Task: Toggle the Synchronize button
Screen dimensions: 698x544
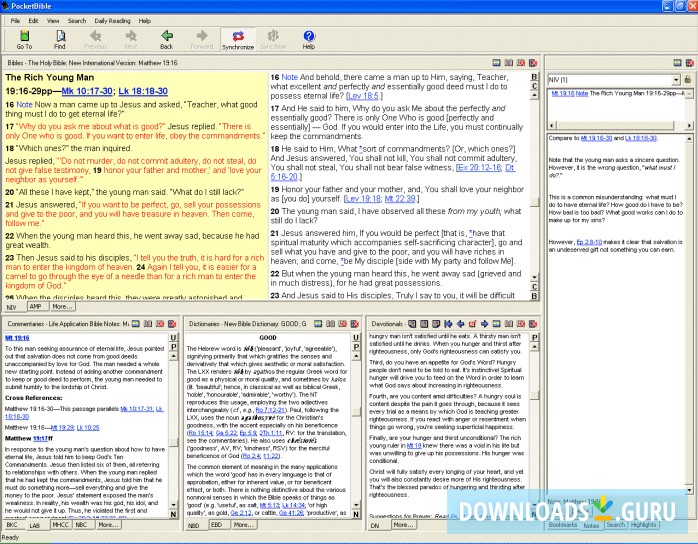Action: (237, 39)
